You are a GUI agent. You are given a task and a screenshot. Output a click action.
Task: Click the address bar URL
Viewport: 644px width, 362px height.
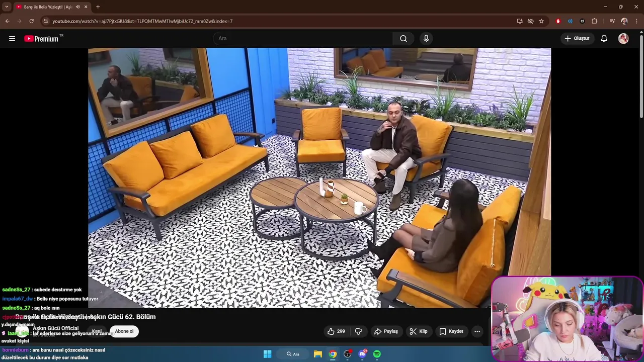click(142, 21)
